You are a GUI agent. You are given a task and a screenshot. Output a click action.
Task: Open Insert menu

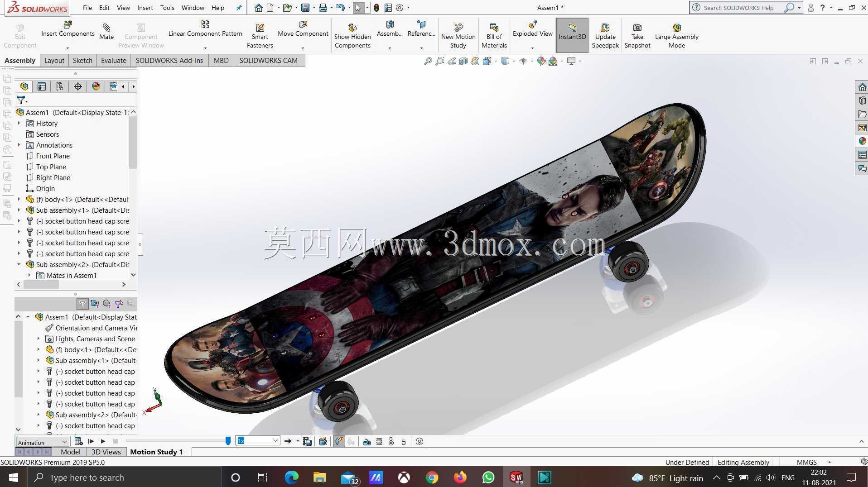coord(145,8)
